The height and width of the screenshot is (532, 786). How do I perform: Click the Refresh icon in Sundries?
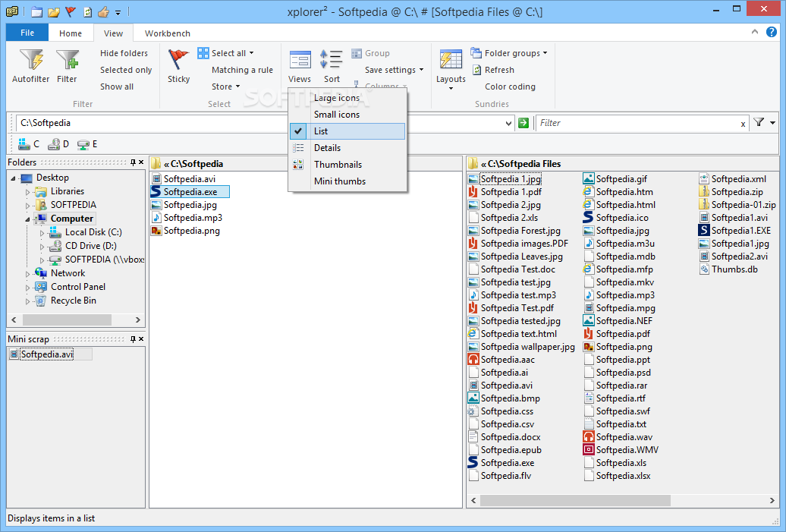coord(476,70)
